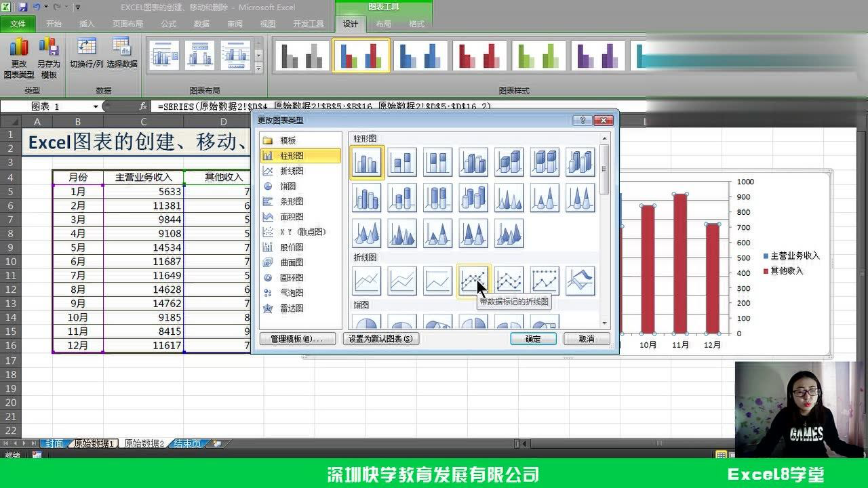Click the 切换行/列 icon

[87, 53]
